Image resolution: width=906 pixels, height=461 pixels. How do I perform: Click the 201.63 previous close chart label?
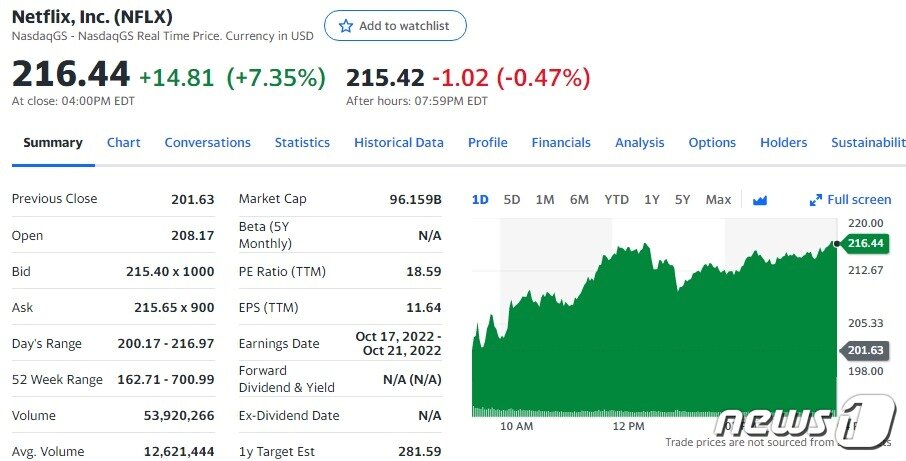click(864, 350)
